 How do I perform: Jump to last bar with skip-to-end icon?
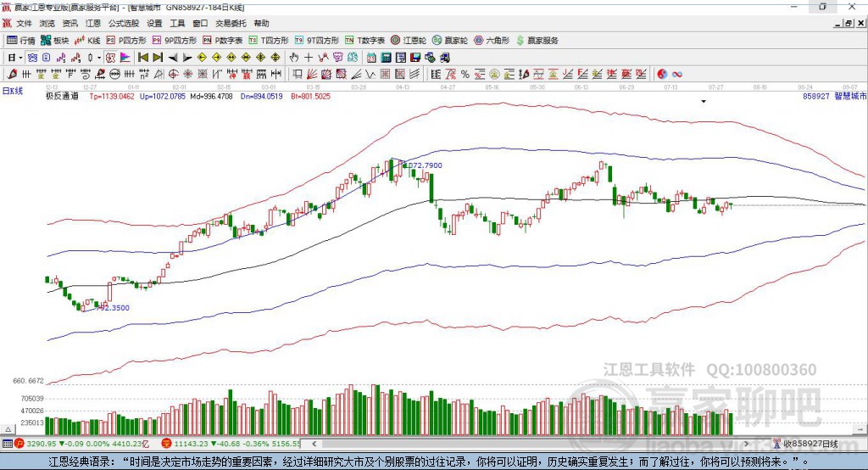click(x=158, y=57)
